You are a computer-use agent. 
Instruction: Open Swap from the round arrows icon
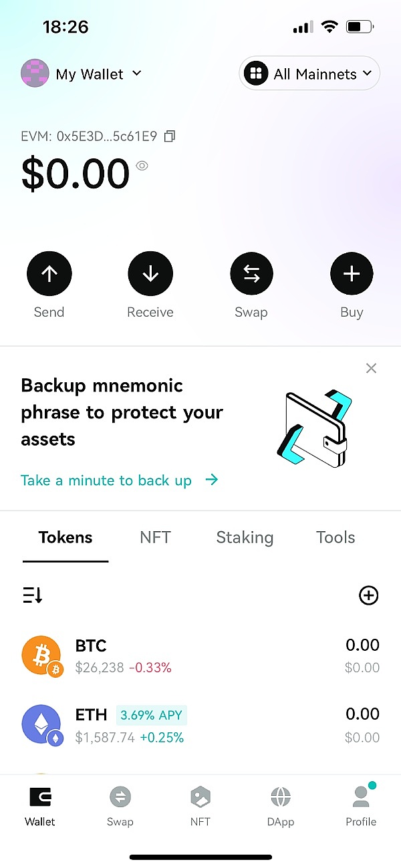click(x=251, y=274)
